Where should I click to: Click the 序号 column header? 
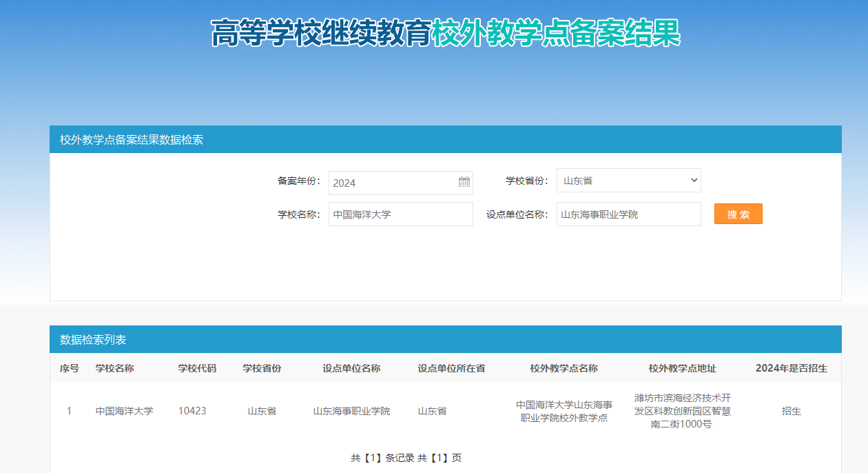(x=69, y=368)
